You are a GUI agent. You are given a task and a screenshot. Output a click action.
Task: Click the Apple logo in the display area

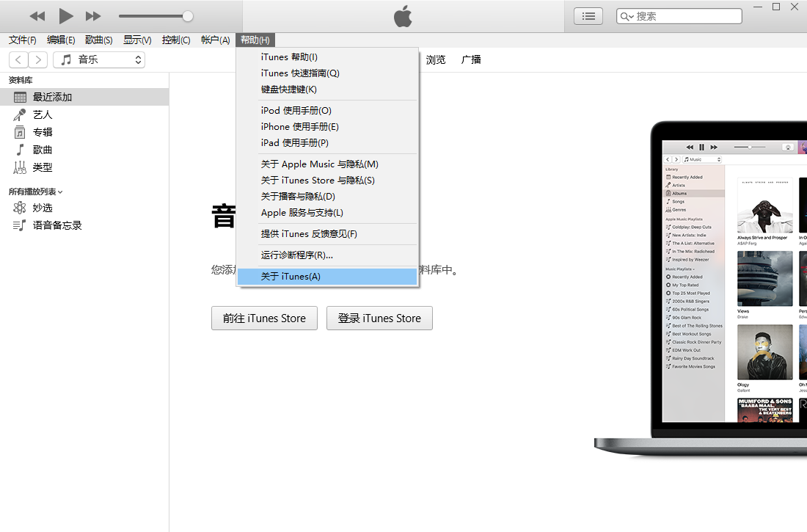tap(403, 16)
